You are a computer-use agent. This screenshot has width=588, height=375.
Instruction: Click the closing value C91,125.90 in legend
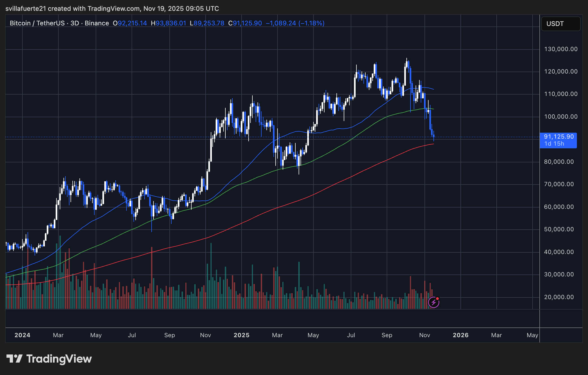245,23
